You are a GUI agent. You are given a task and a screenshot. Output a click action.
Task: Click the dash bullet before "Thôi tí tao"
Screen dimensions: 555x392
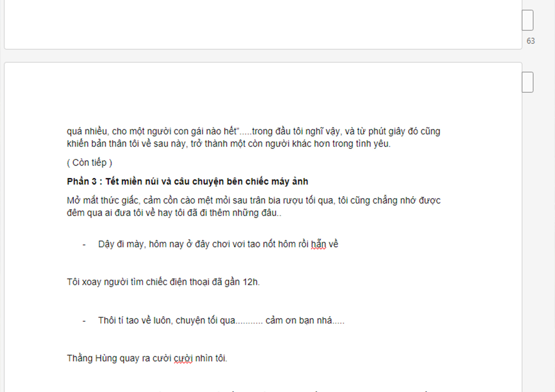pos(84,321)
